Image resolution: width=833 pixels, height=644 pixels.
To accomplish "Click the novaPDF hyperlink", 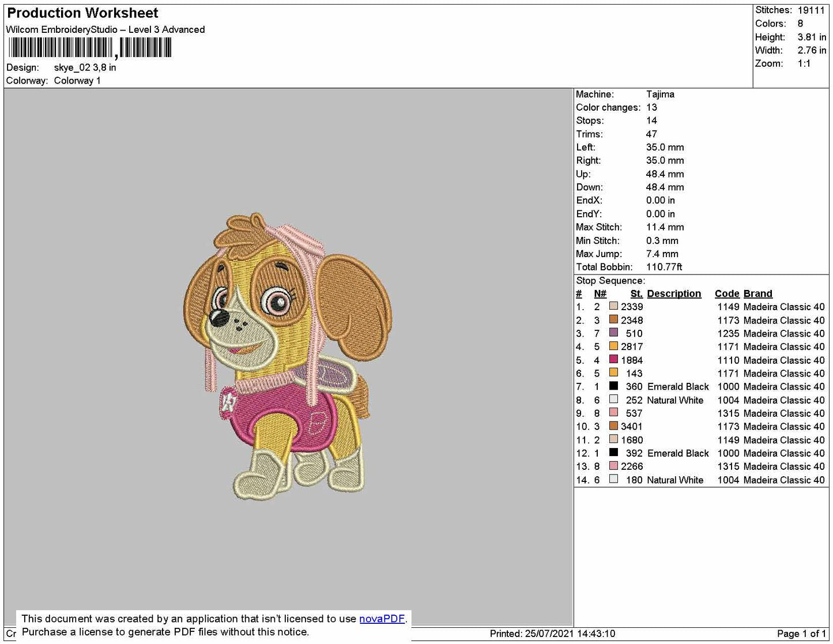I will coord(382,619).
